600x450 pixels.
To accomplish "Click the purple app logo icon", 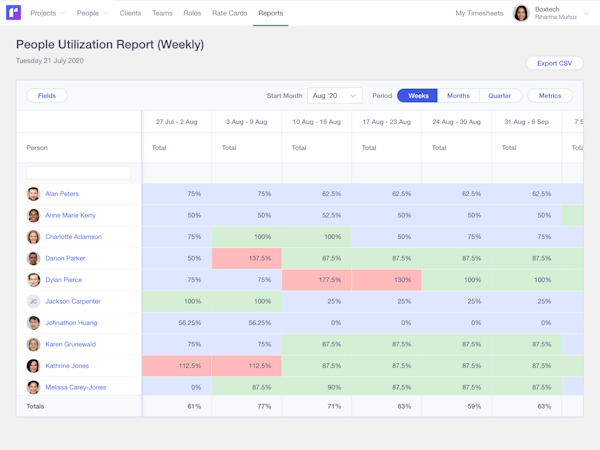I will [x=13, y=13].
